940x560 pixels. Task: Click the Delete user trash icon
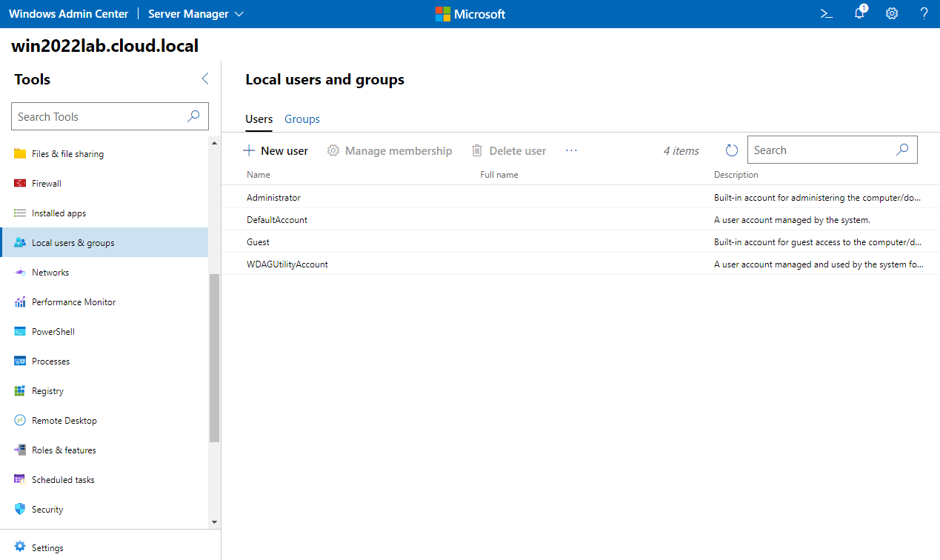pyautogui.click(x=477, y=150)
